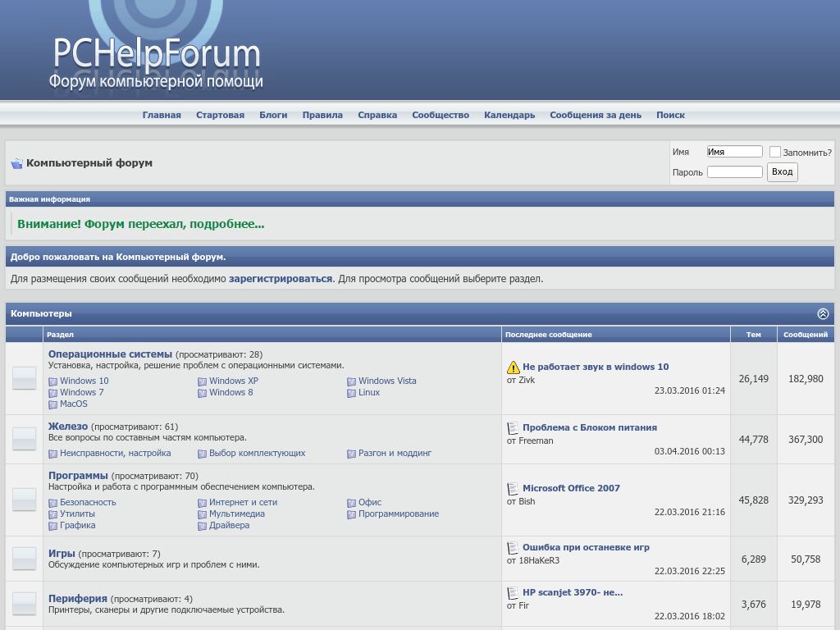Open Сообщество in the navigation bar

pyautogui.click(x=441, y=115)
